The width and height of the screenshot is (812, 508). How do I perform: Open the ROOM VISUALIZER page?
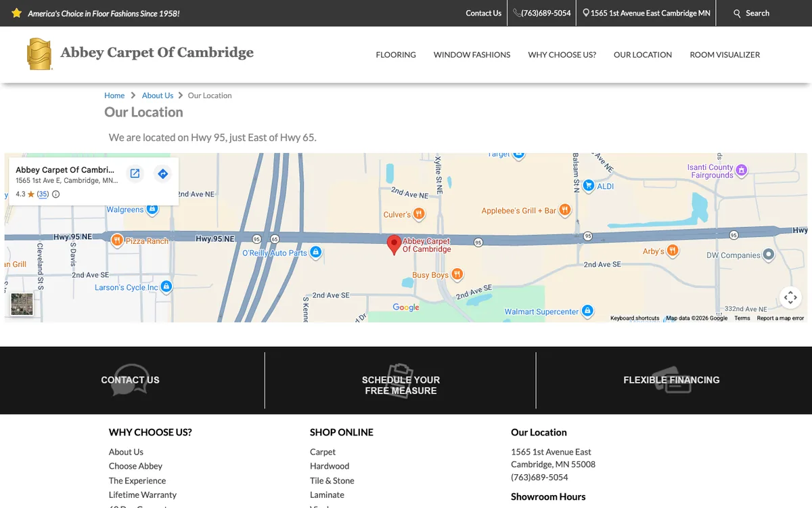pos(725,55)
